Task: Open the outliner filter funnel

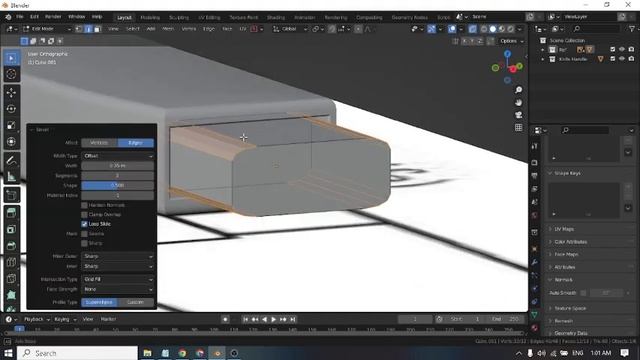Action: pos(632,29)
